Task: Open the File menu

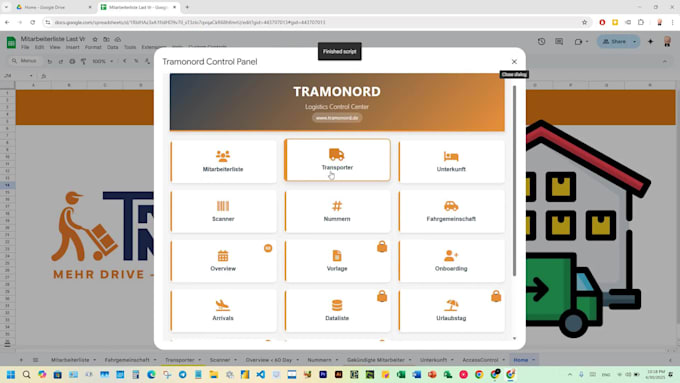Action: point(25,47)
